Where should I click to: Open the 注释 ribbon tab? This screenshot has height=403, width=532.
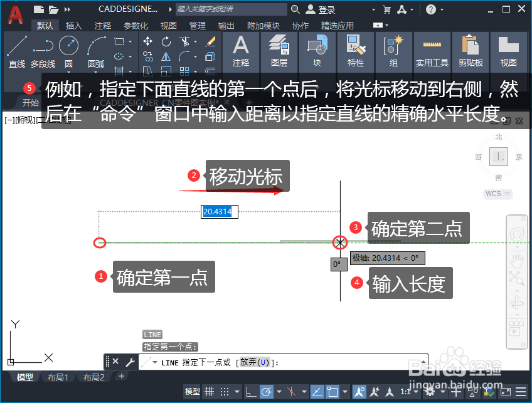point(103,26)
